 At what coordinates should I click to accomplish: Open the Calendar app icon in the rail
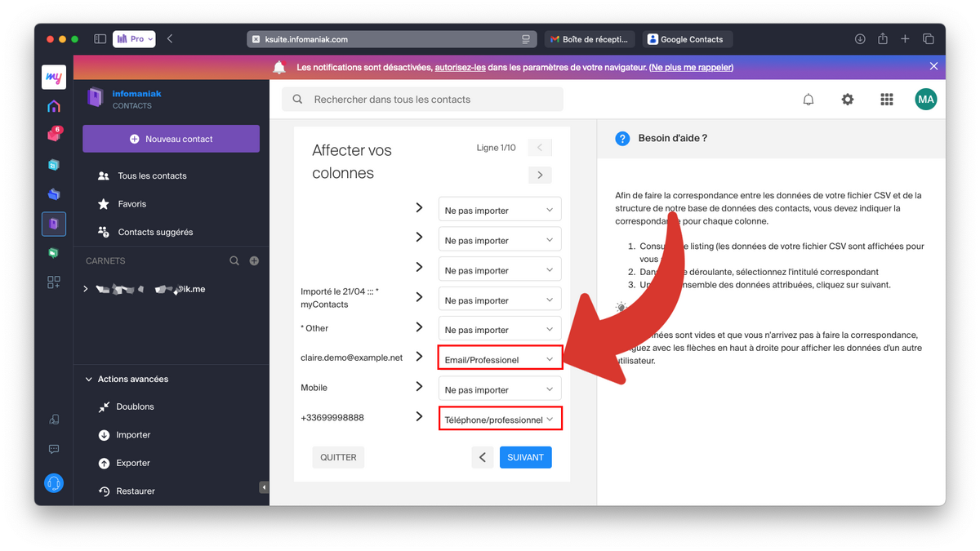click(x=54, y=165)
